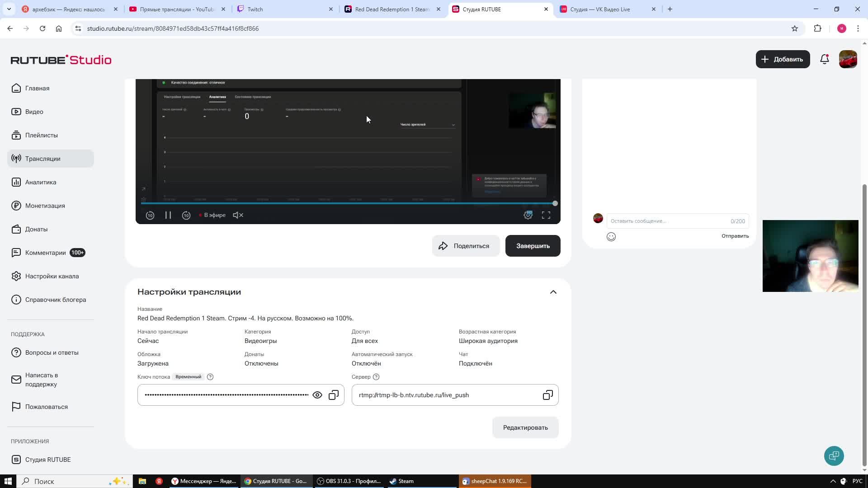Viewport: 868px width, 488px height.
Task: Collapse the Настройки трансляции section
Action: click(553, 292)
